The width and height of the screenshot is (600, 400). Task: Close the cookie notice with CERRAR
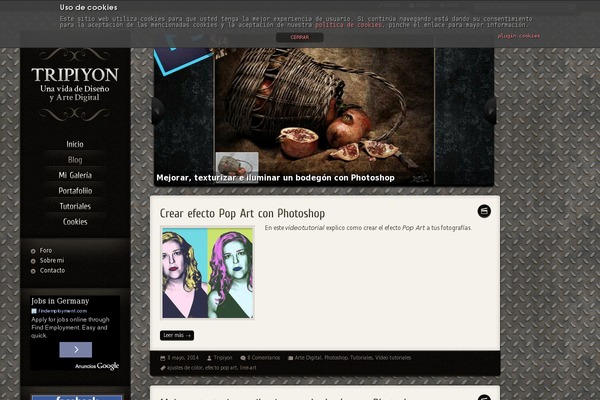(x=300, y=37)
